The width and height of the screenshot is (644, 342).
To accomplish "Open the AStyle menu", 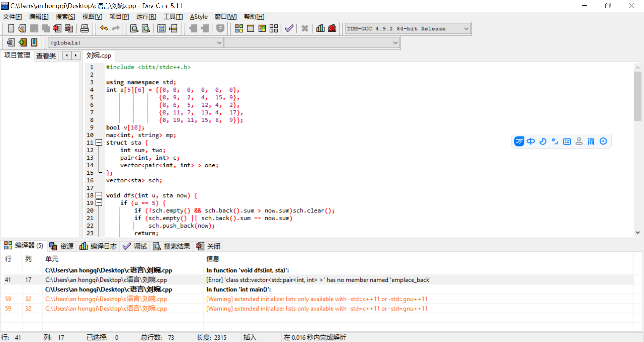I will click(199, 17).
